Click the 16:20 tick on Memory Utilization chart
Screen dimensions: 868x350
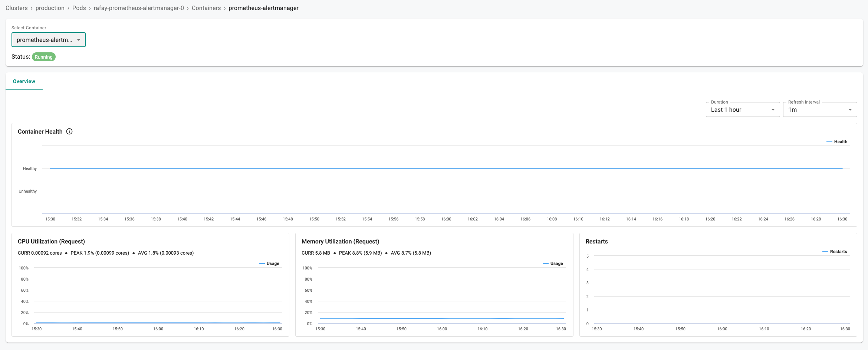523,329
